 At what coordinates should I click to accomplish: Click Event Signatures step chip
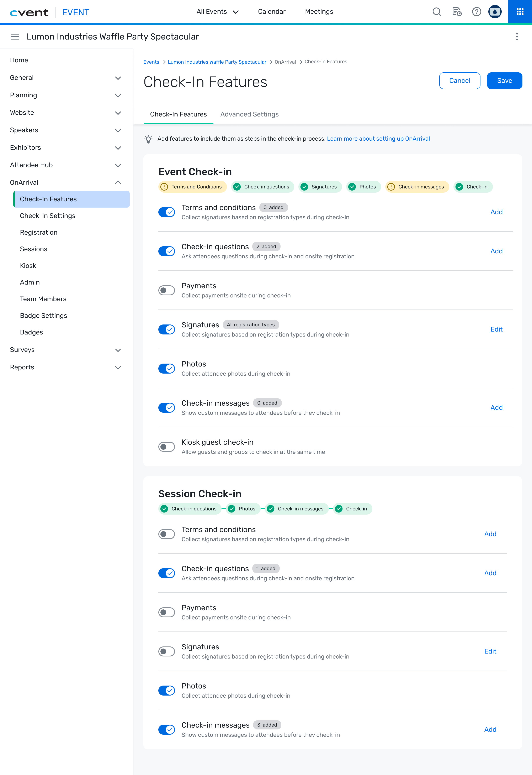[x=320, y=187]
